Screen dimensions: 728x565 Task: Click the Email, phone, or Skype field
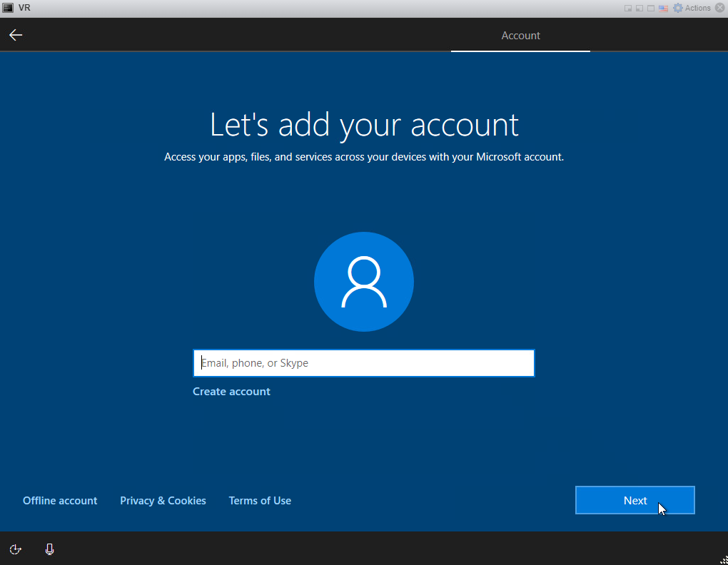[364, 362]
